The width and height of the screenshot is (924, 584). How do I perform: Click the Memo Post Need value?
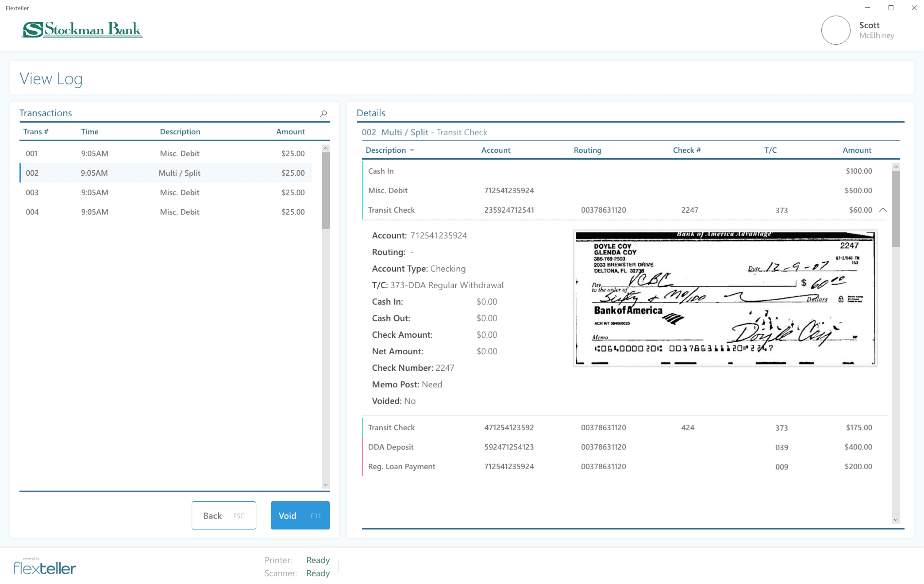pos(432,385)
